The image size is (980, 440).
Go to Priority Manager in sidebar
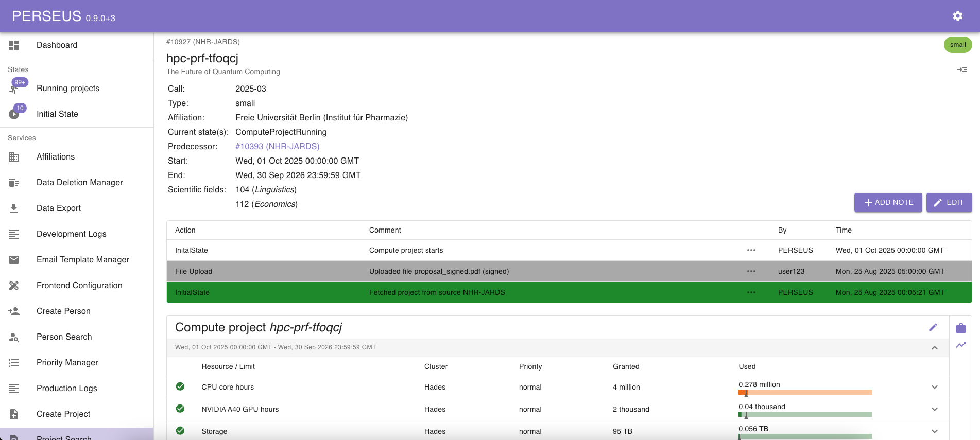click(67, 362)
